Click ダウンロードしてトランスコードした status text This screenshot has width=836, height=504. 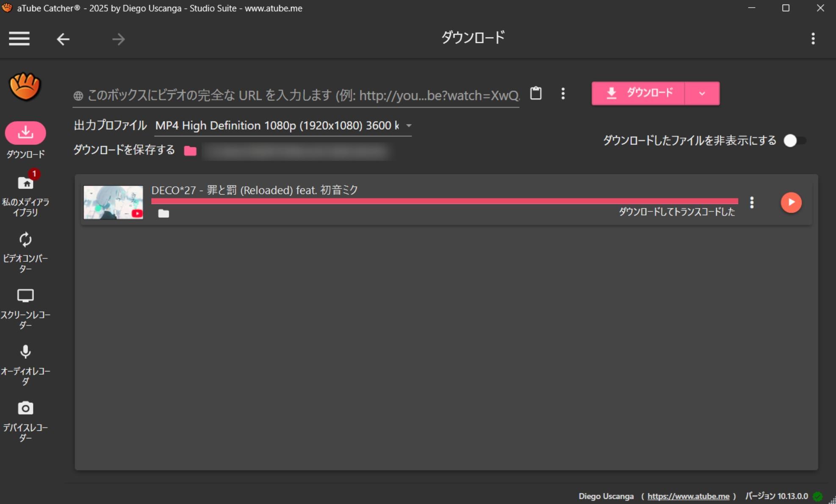coord(677,212)
